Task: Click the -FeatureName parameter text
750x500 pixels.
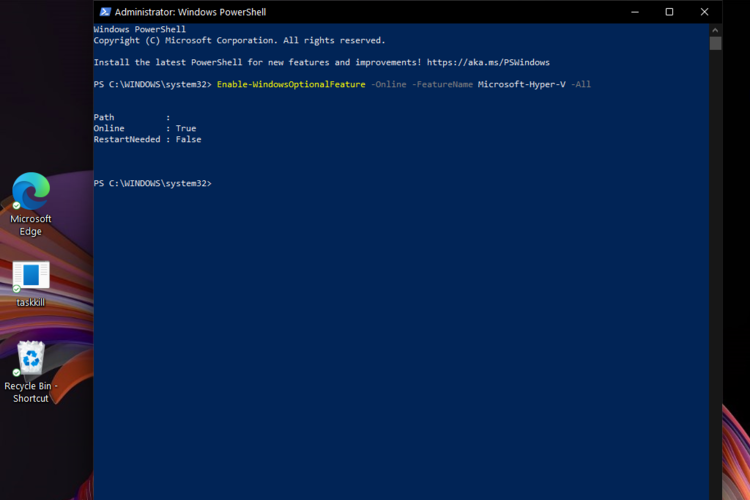Action: point(442,85)
